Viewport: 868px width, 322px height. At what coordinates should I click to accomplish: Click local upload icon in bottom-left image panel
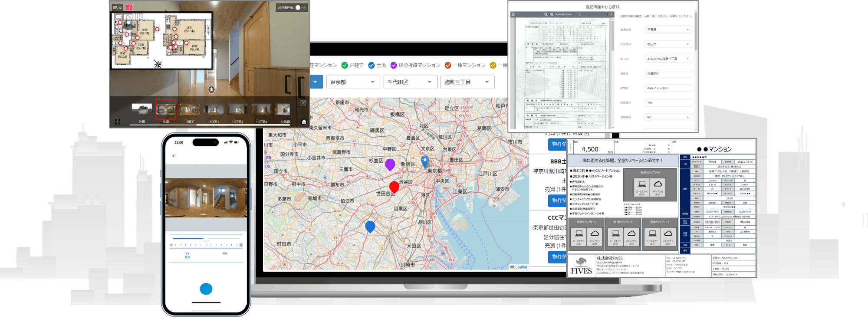(x=579, y=233)
